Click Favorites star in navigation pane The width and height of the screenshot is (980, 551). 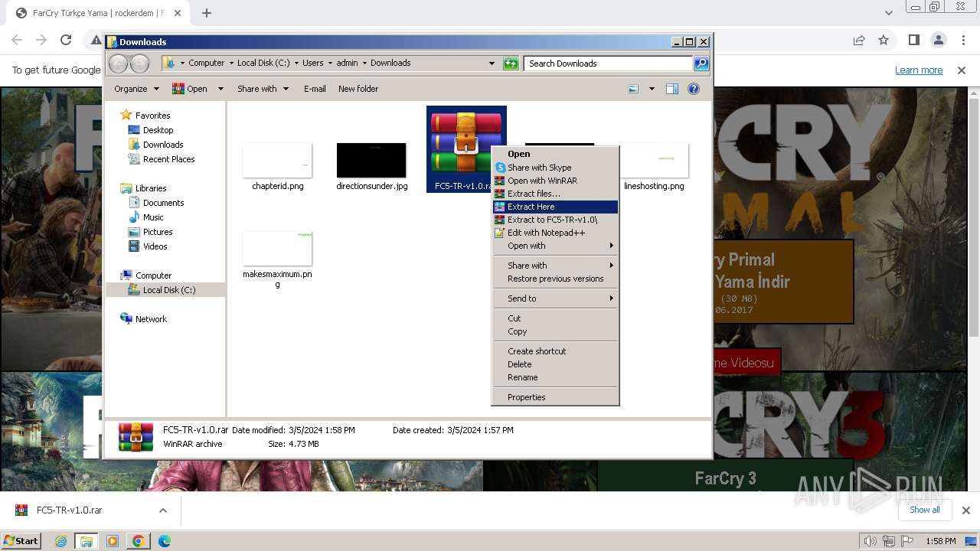click(x=126, y=116)
